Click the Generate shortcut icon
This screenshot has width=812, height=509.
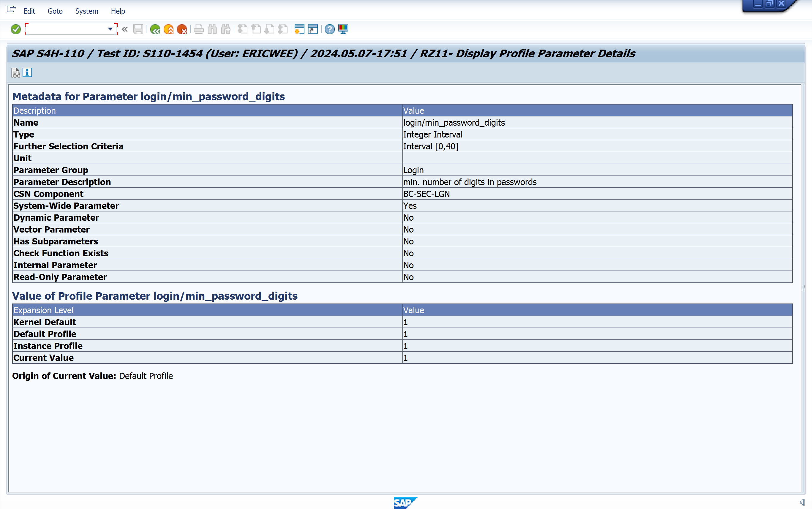click(313, 29)
